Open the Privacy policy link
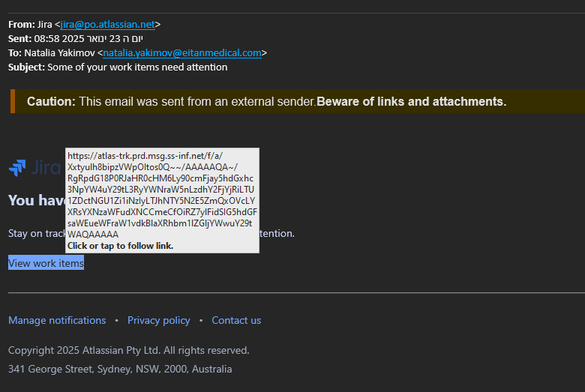 tap(159, 320)
